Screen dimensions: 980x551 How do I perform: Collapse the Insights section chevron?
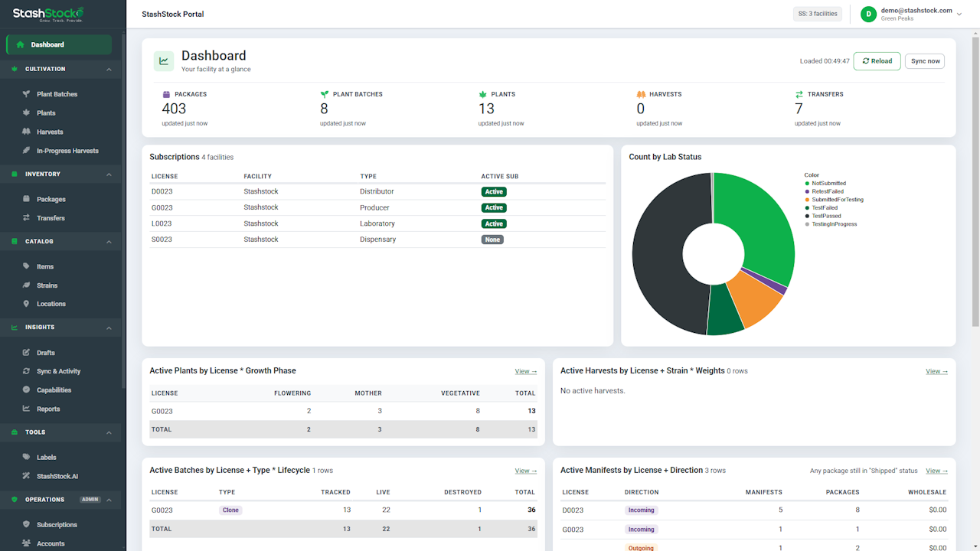coord(109,328)
